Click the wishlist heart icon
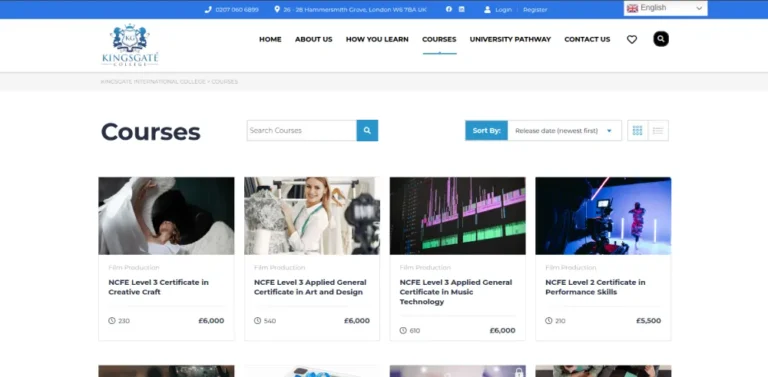768x377 pixels. point(632,39)
